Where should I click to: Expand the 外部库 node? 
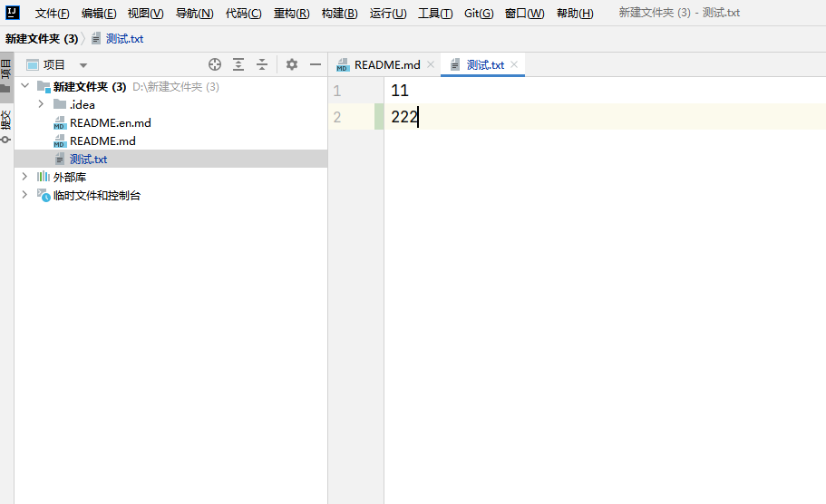(x=24, y=176)
